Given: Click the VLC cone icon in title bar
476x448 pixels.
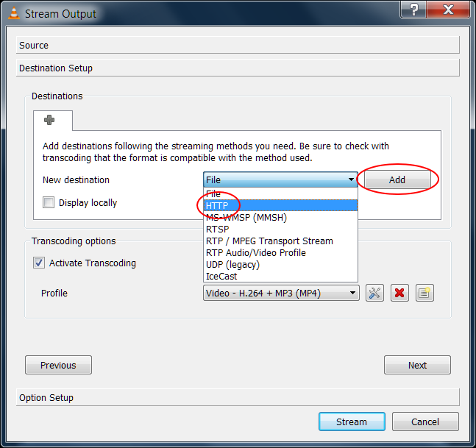Looking at the screenshot, I should [14, 13].
